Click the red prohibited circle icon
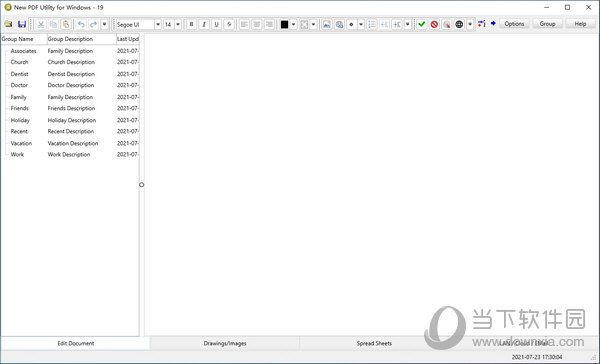This screenshot has width=600, height=364. 434,24
